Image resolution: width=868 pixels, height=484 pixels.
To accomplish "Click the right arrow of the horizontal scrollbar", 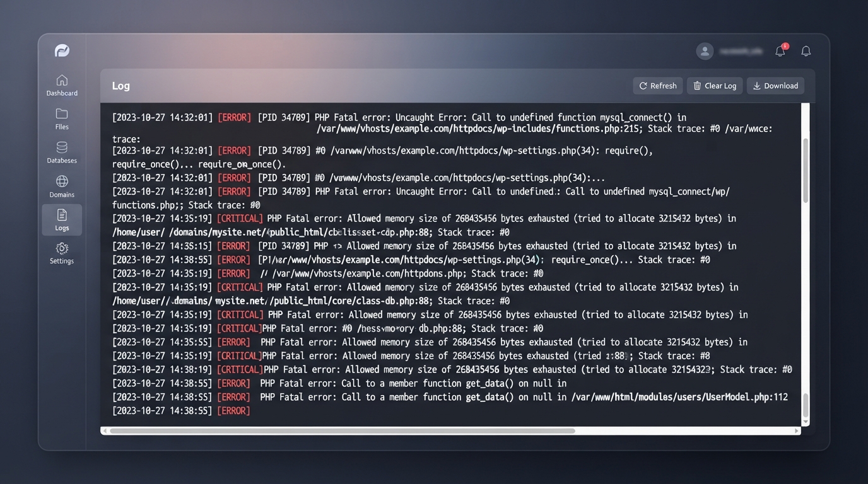I will [x=797, y=431].
